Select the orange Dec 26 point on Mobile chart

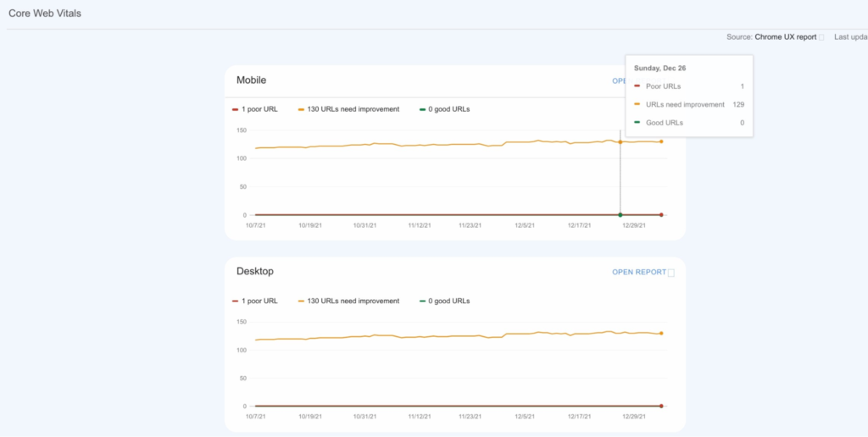(620, 141)
